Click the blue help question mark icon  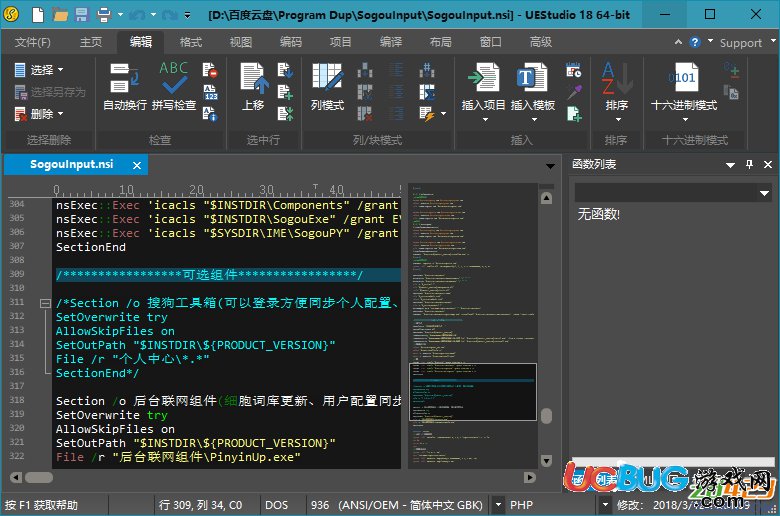[695, 42]
